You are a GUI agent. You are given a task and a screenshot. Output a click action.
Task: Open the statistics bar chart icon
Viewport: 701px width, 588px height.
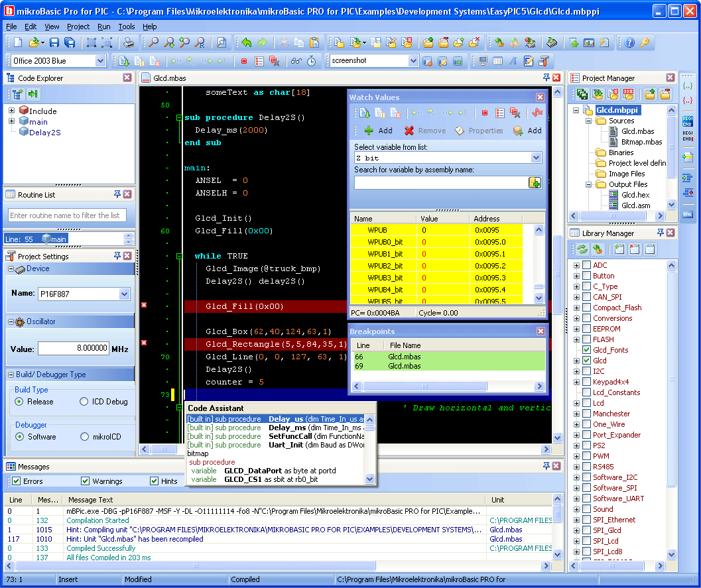[589, 42]
